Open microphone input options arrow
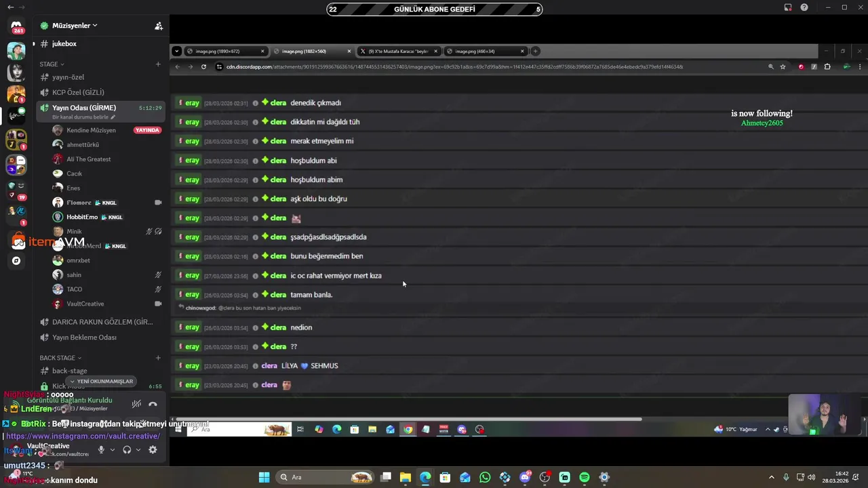Screen dimensions: 868x488 (x=113, y=449)
